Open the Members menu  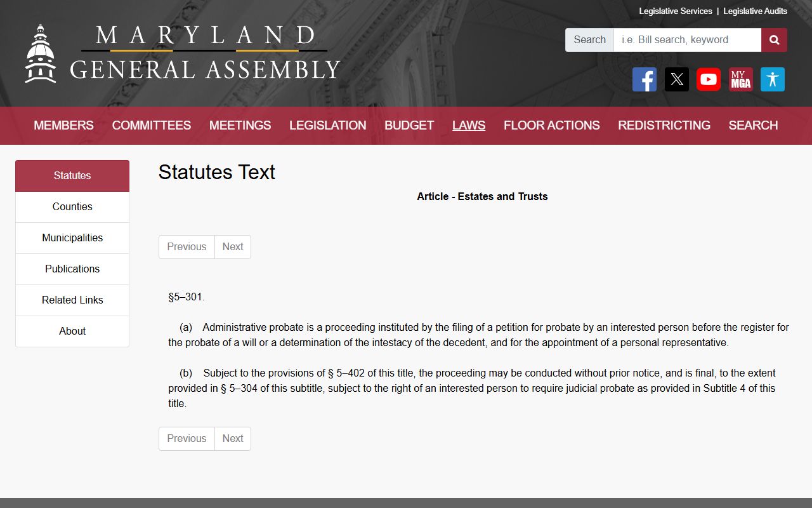tap(63, 126)
